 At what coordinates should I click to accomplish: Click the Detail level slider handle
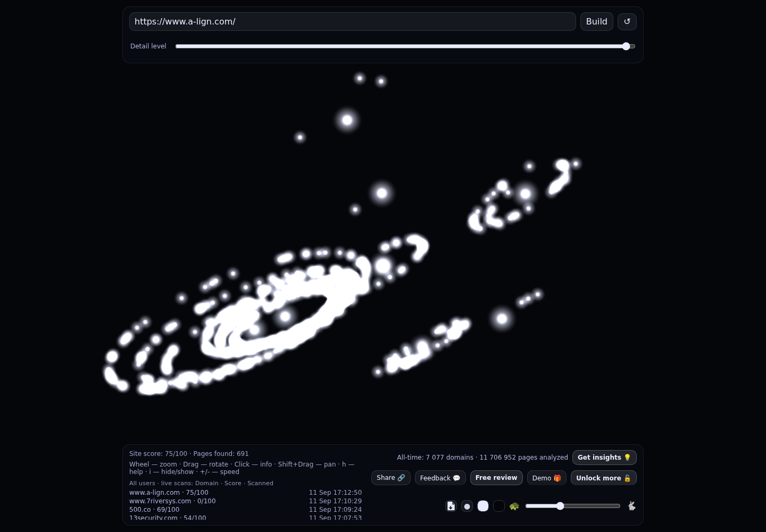tap(626, 46)
